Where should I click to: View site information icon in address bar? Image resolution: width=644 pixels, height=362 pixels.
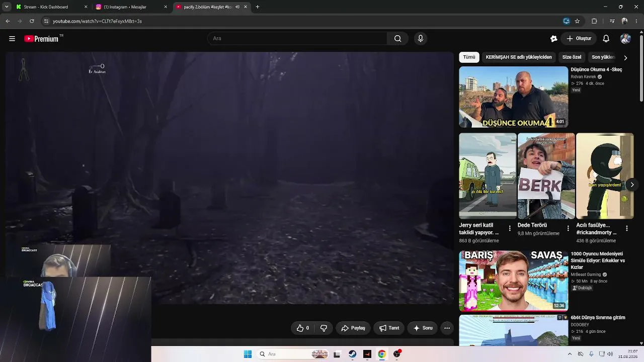(x=46, y=21)
